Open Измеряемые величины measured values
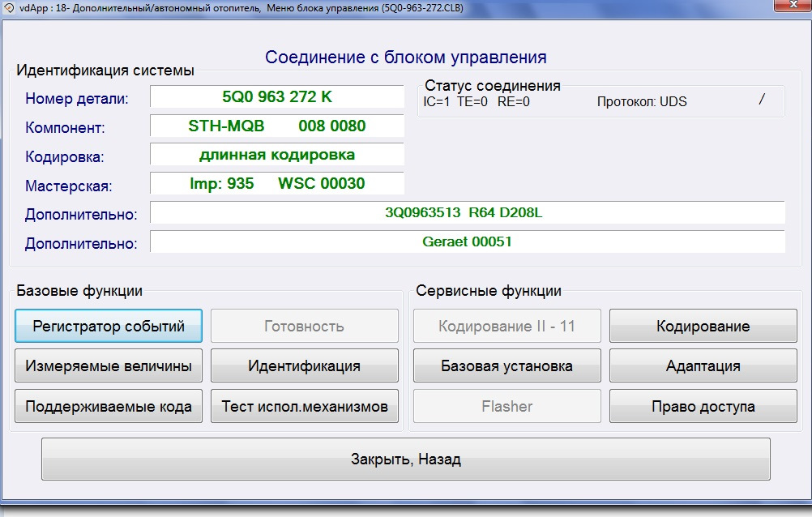Viewport: 812px width, 517px height. click(109, 365)
